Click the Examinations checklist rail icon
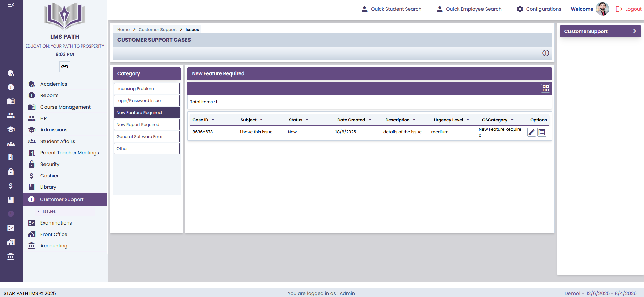Viewport: 644px width, 297px height. coord(11,228)
